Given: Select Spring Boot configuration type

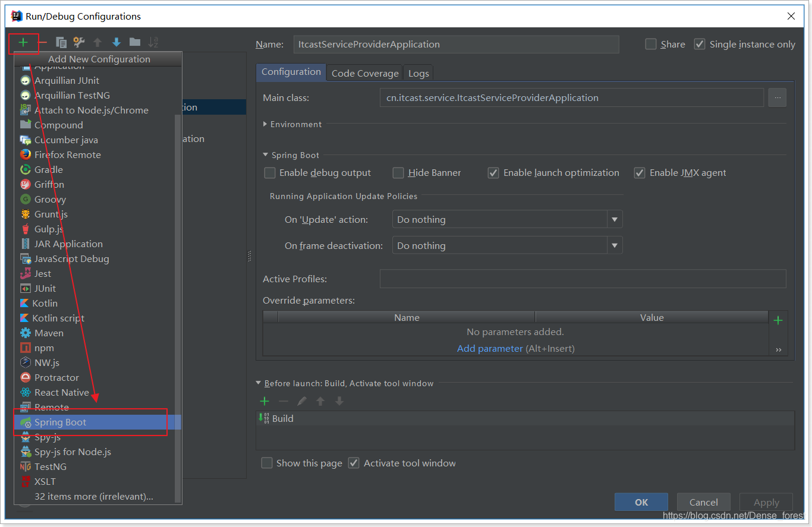Looking at the screenshot, I should pyautogui.click(x=95, y=422).
